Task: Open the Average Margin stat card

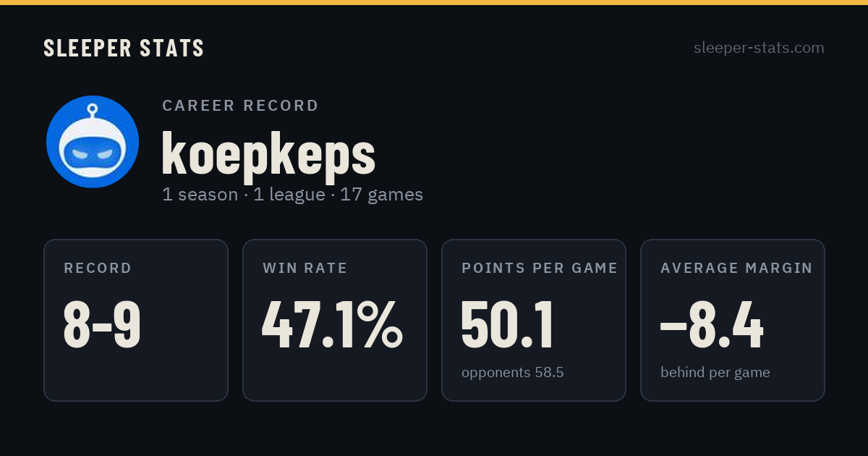Action: (733, 320)
